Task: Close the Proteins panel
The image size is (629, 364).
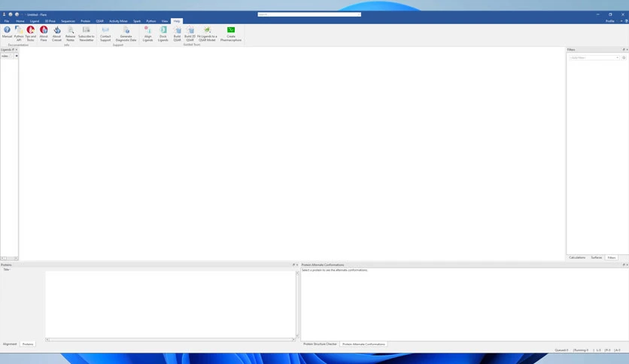Action: (297, 265)
